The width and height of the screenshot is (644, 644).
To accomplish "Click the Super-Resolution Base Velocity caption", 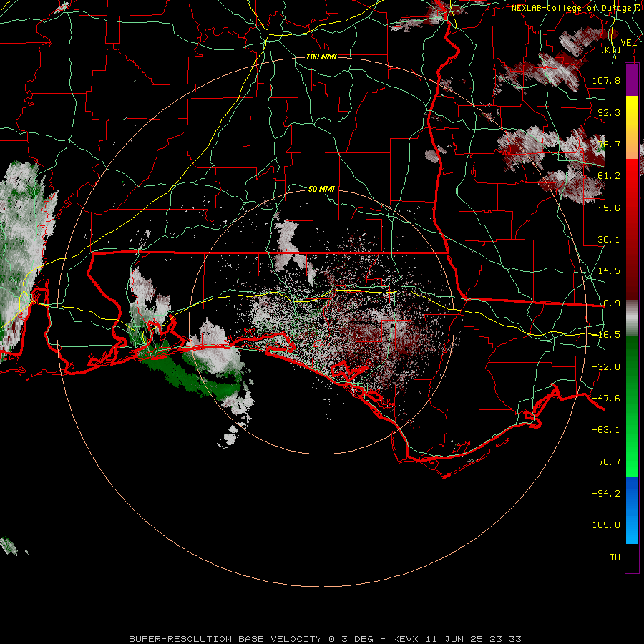I will [326, 639].
